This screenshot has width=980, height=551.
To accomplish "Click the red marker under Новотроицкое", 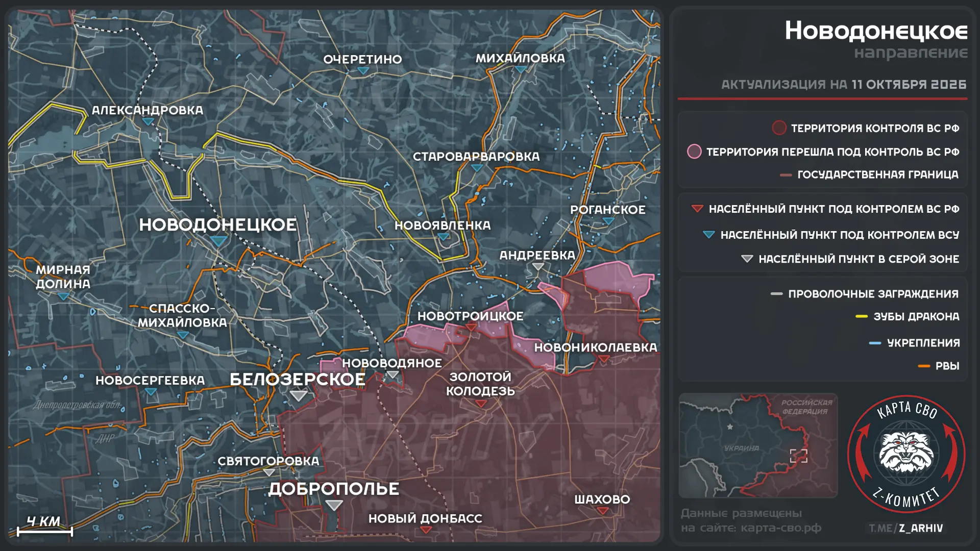I will [471, 328].
